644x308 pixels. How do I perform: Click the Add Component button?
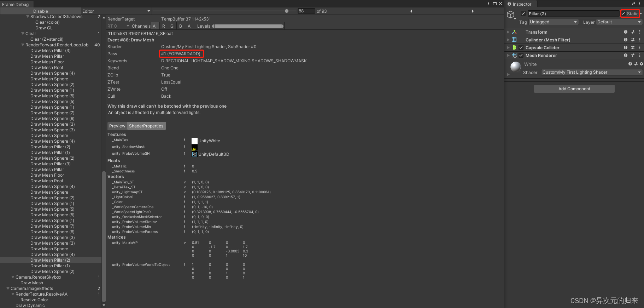[574, 89]
